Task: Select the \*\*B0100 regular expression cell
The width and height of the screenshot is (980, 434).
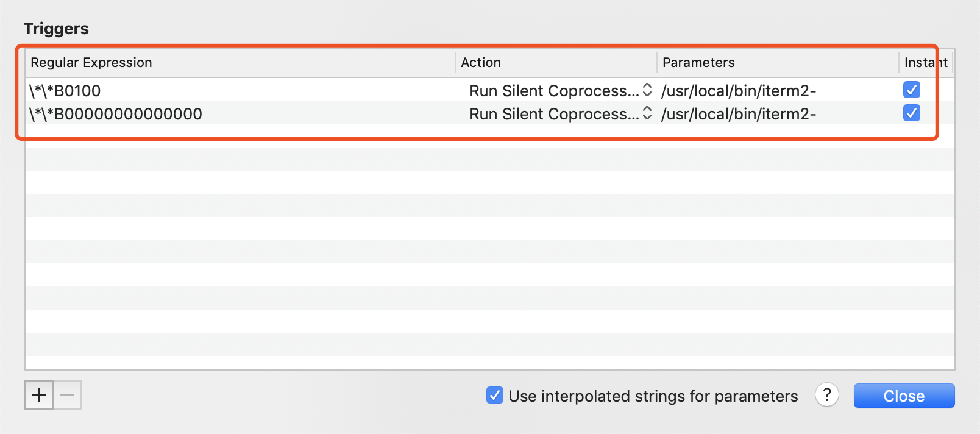Action: pos(65,91)
